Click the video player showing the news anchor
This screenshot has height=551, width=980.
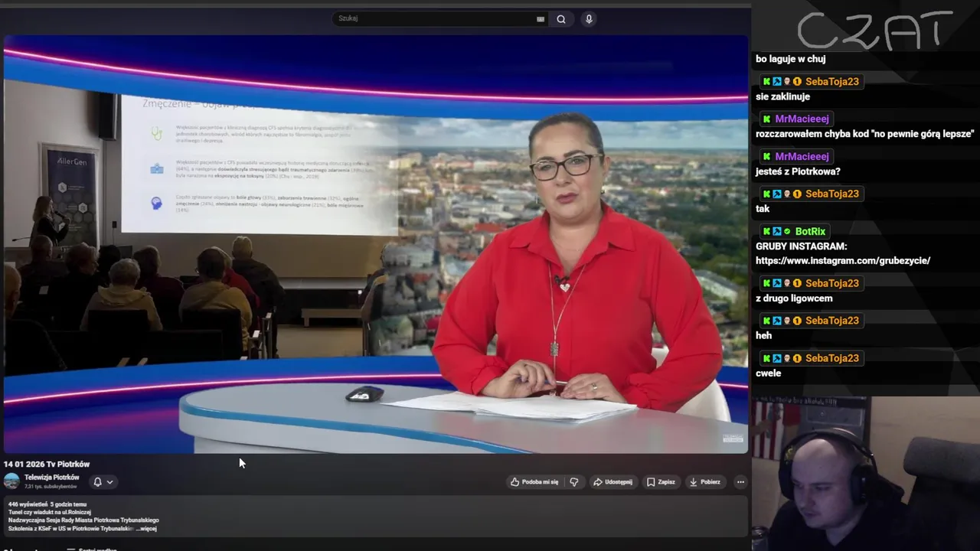[x=375, y=245]
